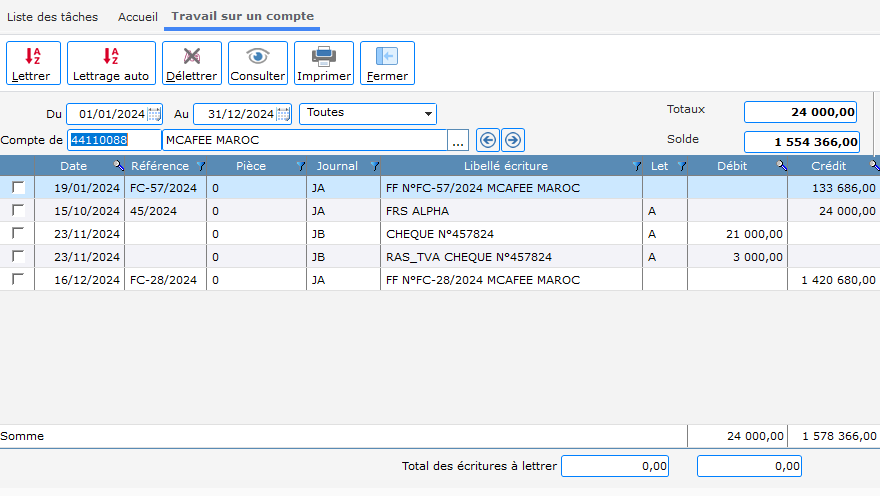
Task: Go to next account with right arrow
Action: click(513, 140)
